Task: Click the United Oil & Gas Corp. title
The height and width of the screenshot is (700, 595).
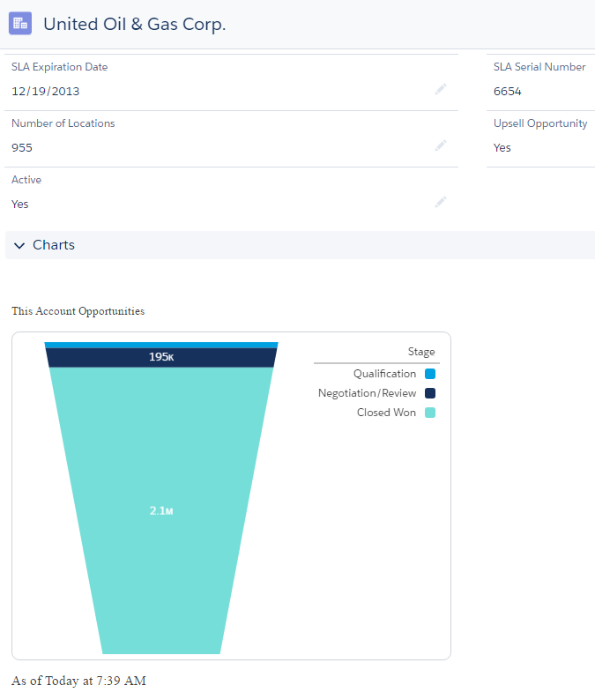Action: [x=134, y=24]
